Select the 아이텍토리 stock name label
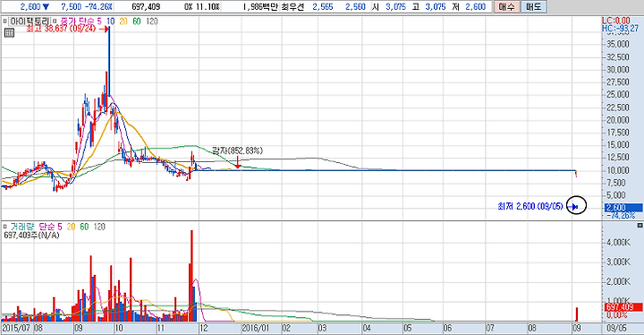The image size is (644, 335). coord(30,21)
